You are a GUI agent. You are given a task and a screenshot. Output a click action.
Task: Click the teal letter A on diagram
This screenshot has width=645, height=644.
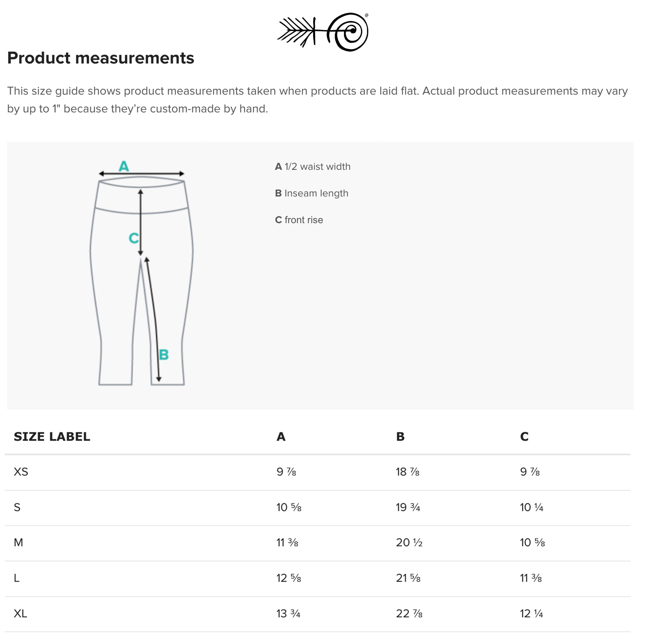click(124, 167)
